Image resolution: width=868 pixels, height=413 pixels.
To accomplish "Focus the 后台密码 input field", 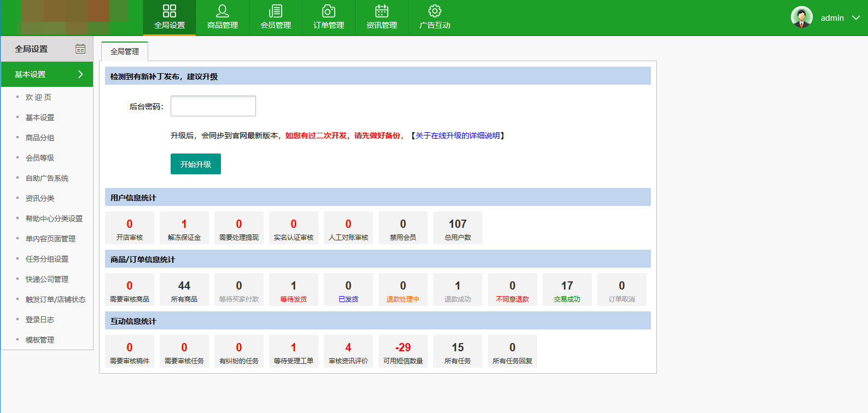I will click(x=213, y=106).
